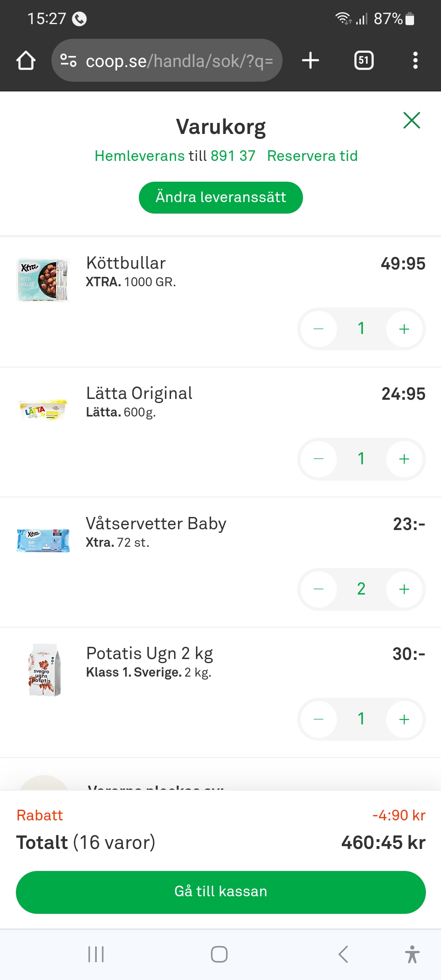The image size is (441, 980).
Task: Open the Köttbullar product thumbnail
Action: (x=43, y=280)
